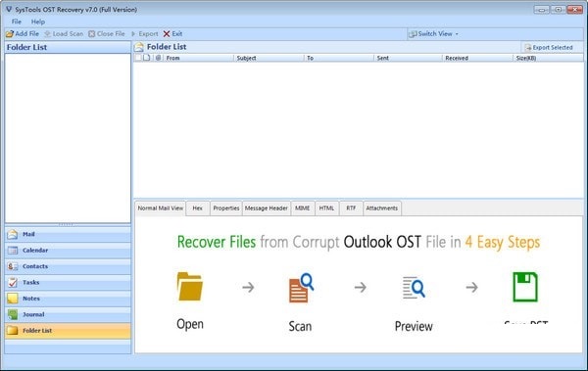Image resolution: width=588 pixels, height=371 pixels.
Task: Sort by the Sent column header
Action: click(x=409, y=58)
